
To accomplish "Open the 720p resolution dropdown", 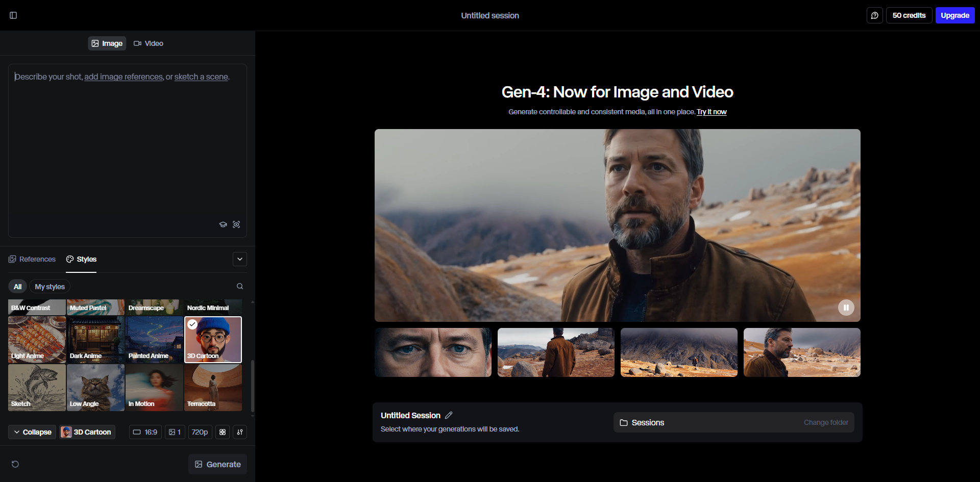I will 200,432.
